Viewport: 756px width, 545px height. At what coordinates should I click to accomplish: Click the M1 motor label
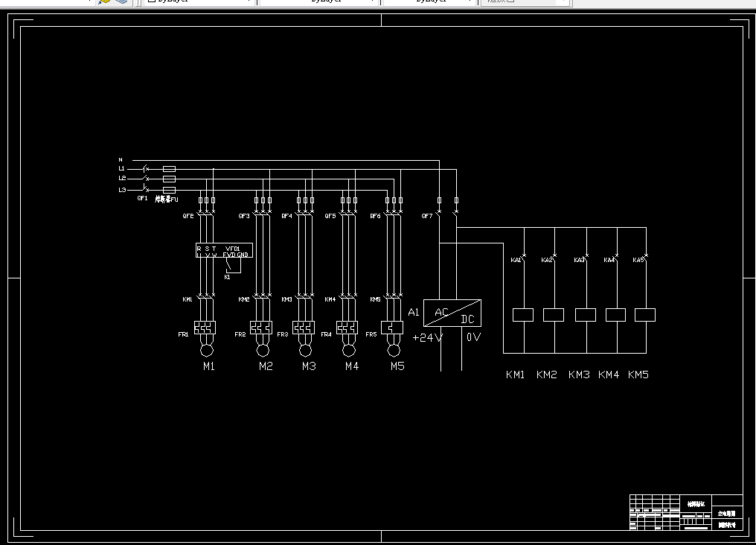[x=209, y=366]
